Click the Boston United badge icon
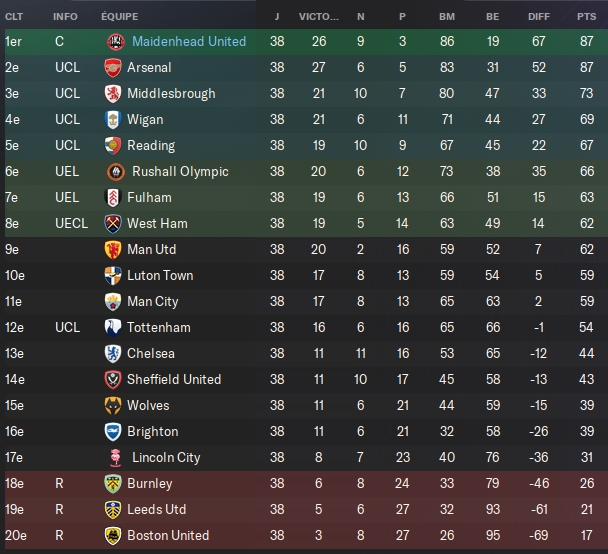 point(113,535)
